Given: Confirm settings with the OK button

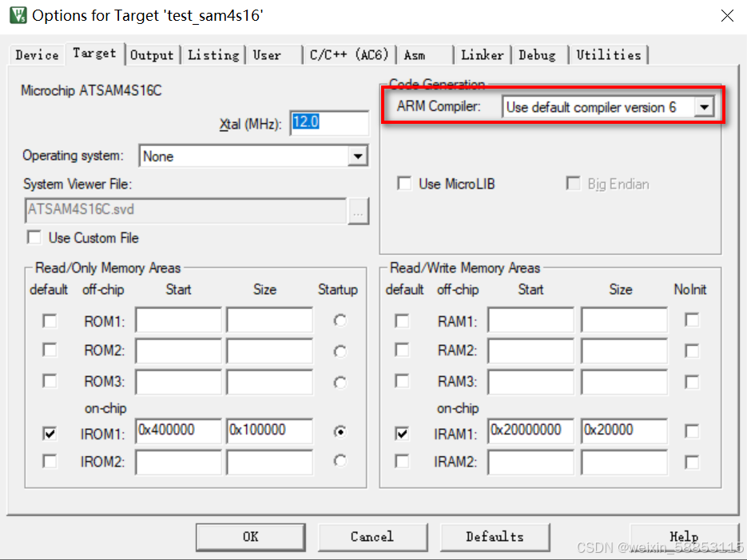Looking at the screenshot, I should click(x=251, y=537).
